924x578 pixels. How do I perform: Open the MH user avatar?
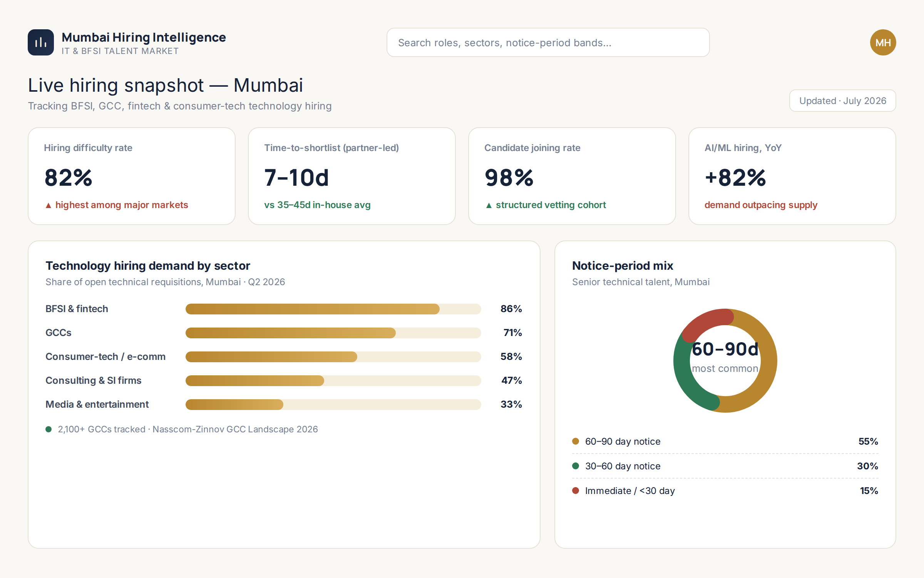[x=883, y=42]
